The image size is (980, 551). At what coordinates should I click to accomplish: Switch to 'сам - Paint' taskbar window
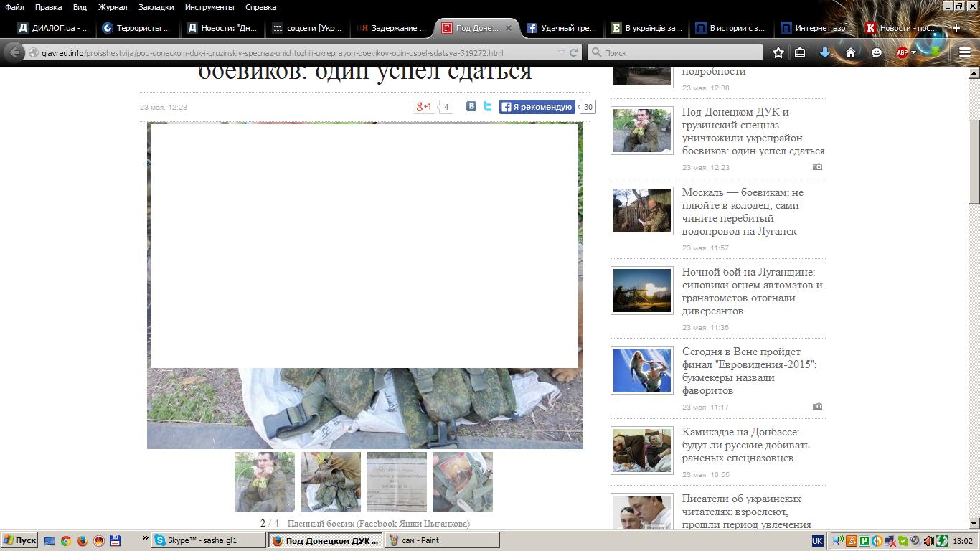443,540
